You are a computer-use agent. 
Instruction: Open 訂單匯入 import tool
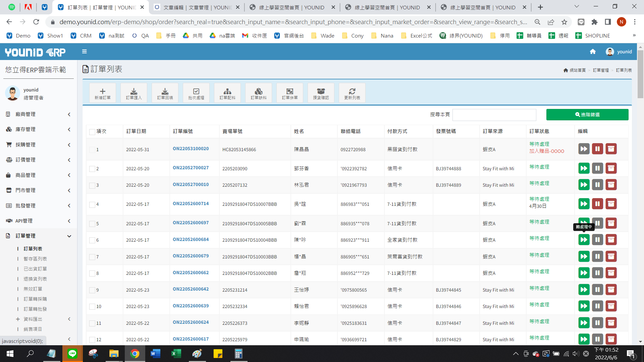click(x=133, y=92)
